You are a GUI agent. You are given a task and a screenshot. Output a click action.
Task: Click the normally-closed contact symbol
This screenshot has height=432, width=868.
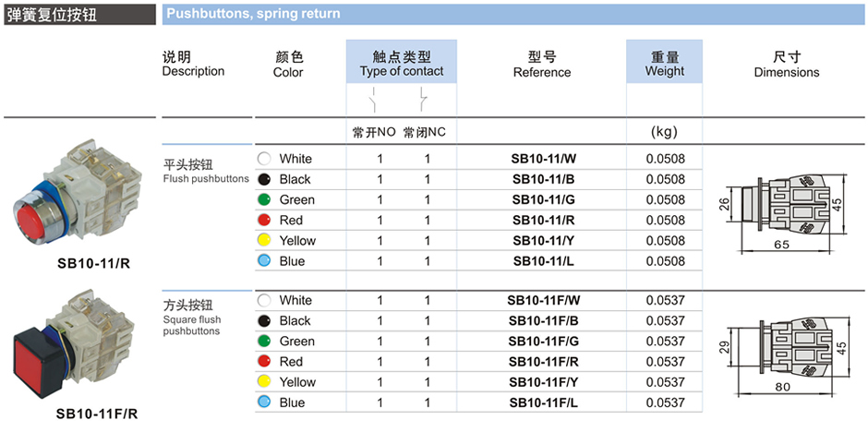[x=424, y=97]
